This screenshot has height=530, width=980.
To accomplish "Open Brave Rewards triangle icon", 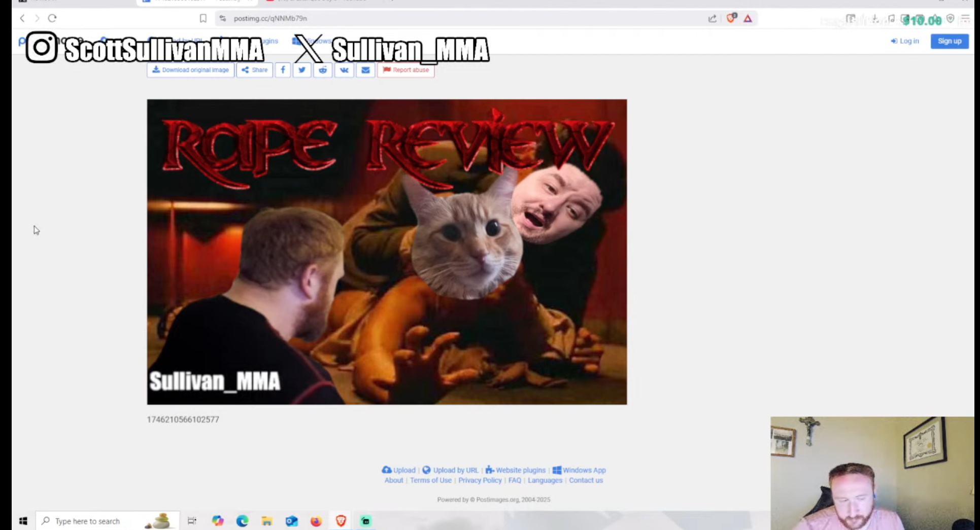I will point(748,18).
